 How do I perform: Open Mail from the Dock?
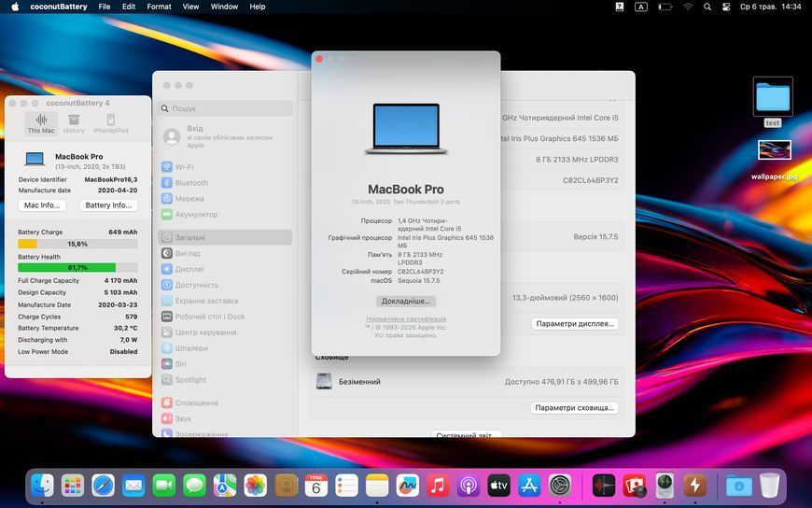point(133,486)
